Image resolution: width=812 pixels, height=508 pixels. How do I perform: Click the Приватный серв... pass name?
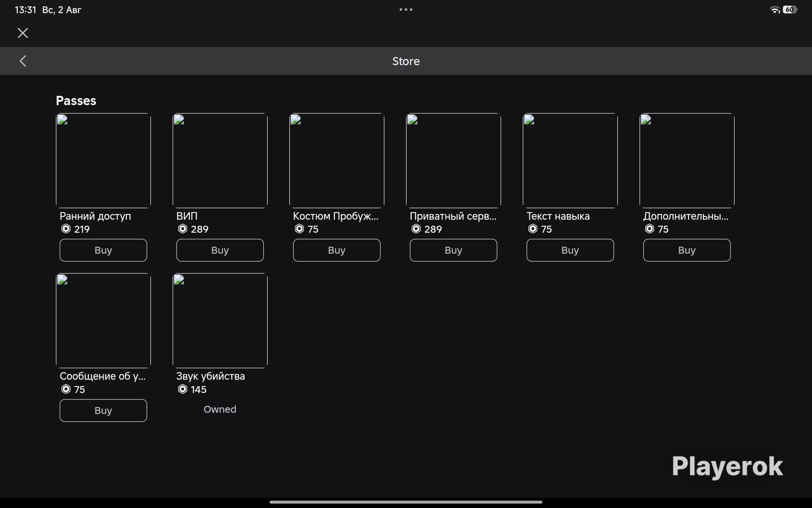pyautogui.click(x=453, y=216)
